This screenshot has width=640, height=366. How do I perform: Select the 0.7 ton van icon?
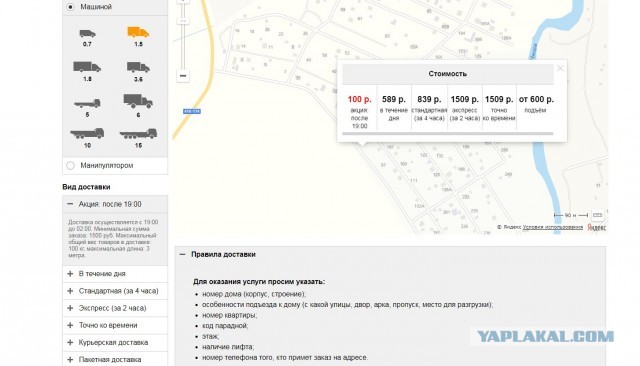(87, 34)
